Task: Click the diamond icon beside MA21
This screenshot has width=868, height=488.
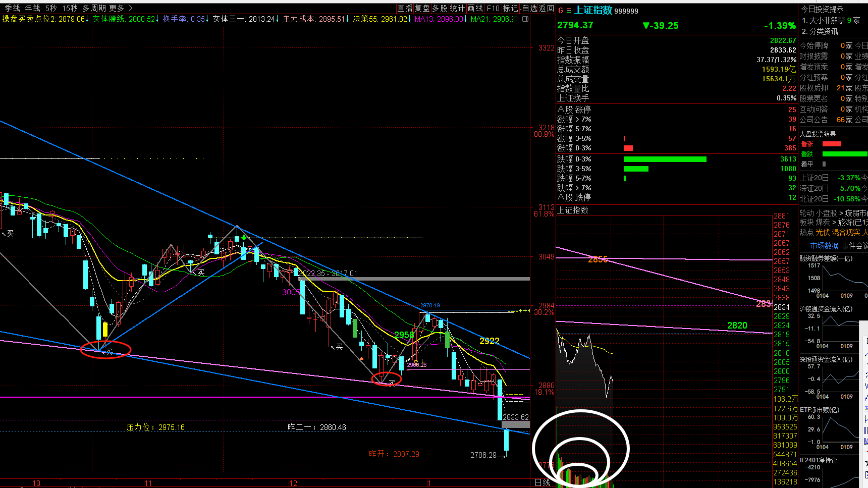Action: pos(516,19)
